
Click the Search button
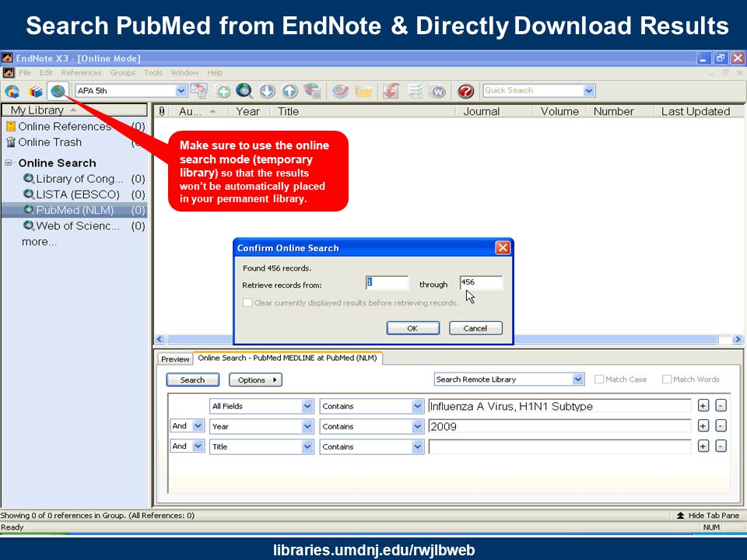[192, 380]
